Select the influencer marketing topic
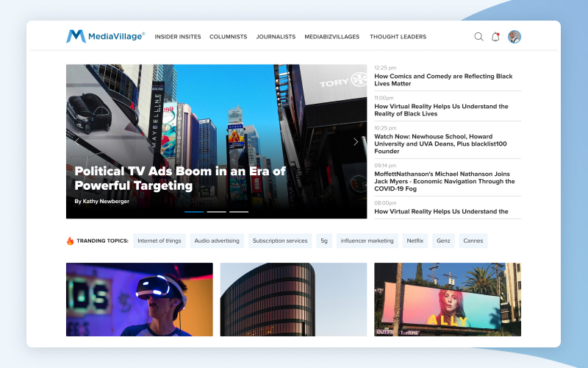The image size is (588, 368). pos(367,241)
